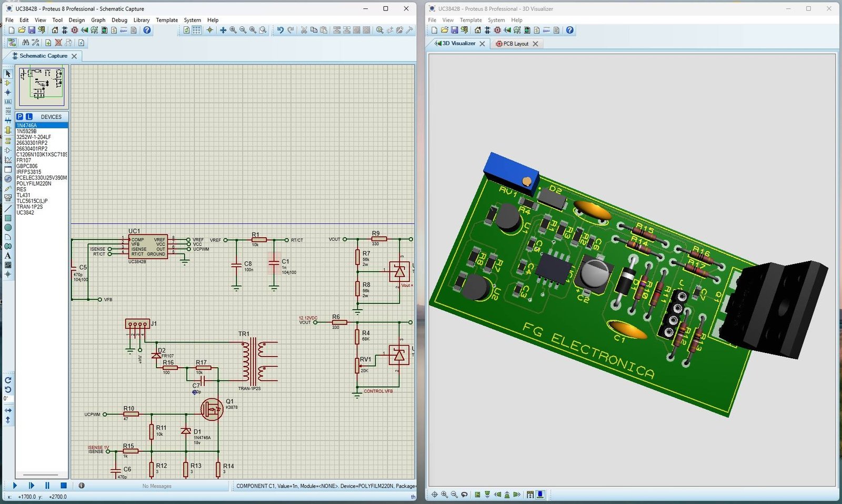Open the Pick Devices 'P' button
The image size is (842, 504).
19,117
